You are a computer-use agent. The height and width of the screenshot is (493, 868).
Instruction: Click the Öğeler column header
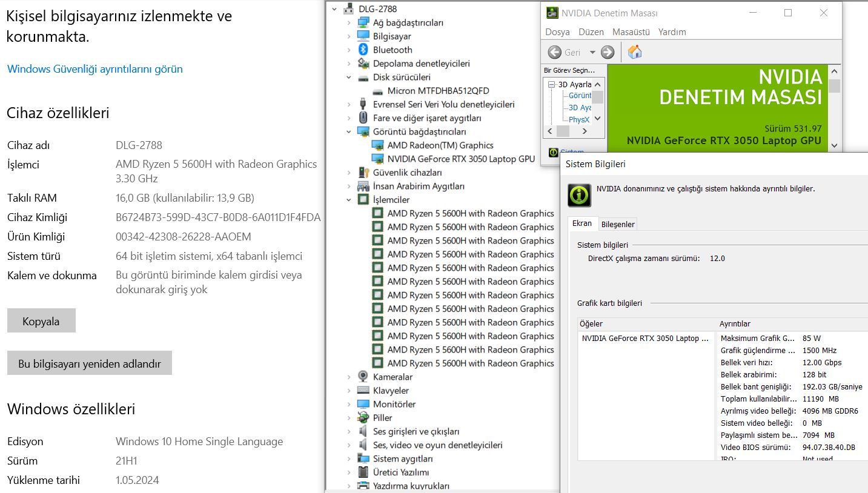pos(647,323)
